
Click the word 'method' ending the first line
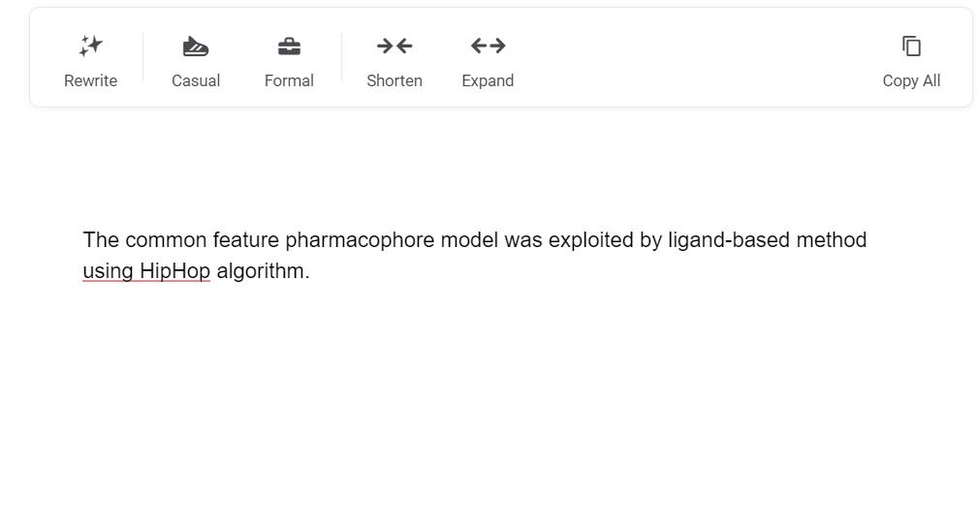click(832, 240)
